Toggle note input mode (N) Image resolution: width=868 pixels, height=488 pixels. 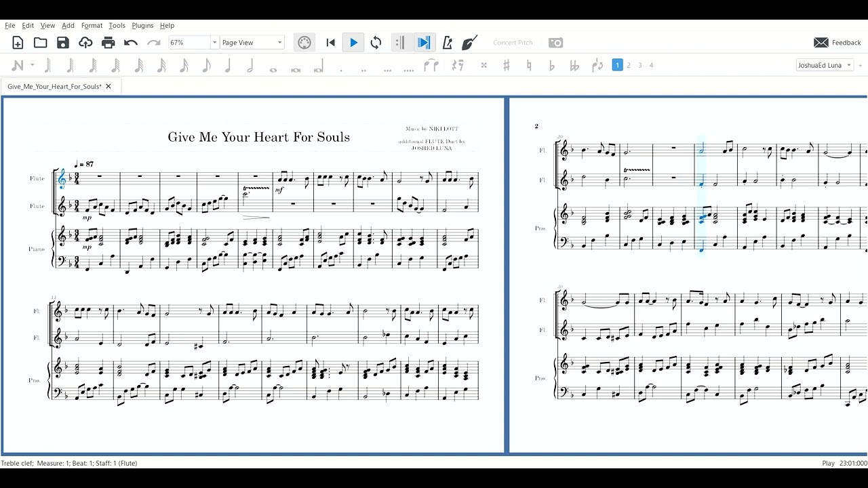click(x=17, y=65)
